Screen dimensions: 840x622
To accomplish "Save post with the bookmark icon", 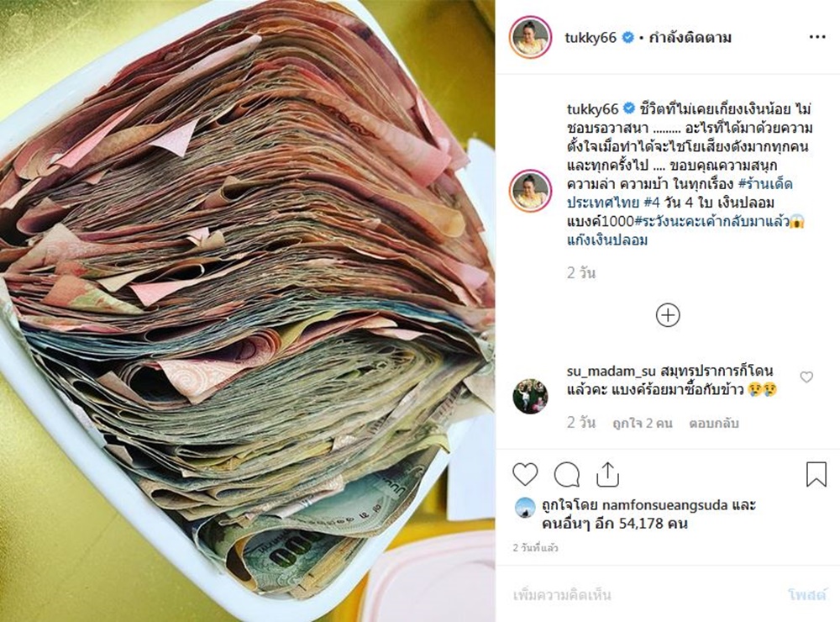I will pyautogui.click(x=816, y=475).
